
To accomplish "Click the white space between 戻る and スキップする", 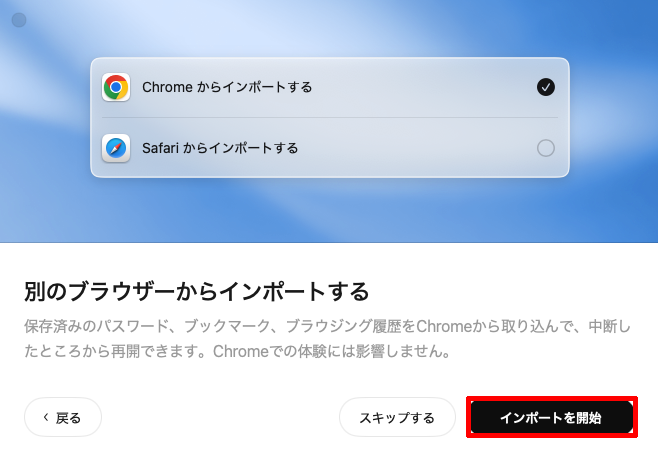I will (220, 417).
